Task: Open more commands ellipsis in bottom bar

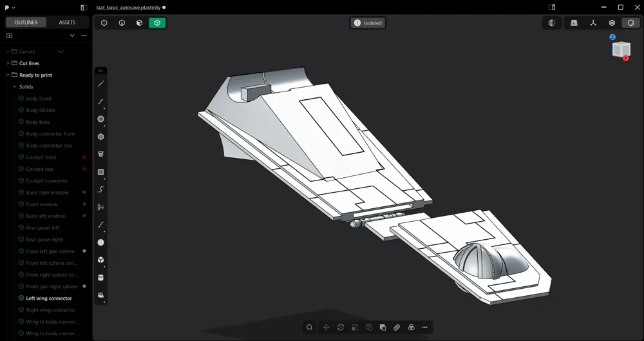Action: [x=424, y=327]
